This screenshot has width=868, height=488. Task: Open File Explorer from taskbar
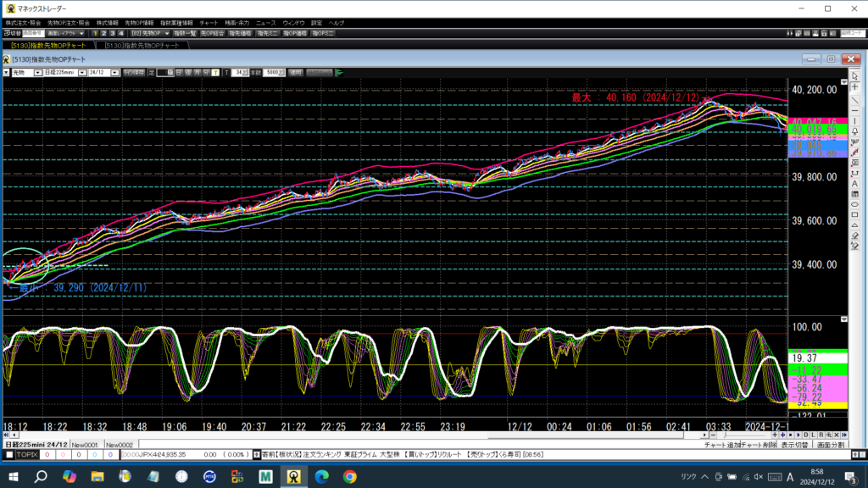click(x=97, y=476)
